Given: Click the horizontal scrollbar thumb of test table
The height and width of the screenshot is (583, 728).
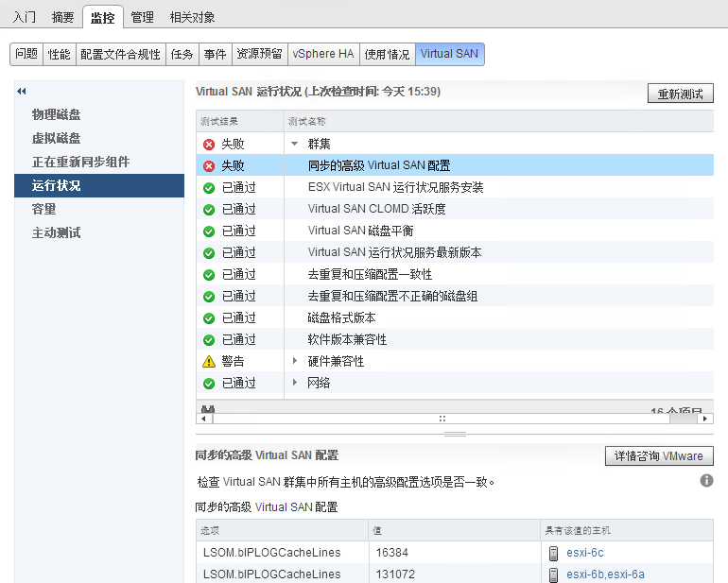Looking at the screenshot, I should pyautogui.click(x=442, y=419).
